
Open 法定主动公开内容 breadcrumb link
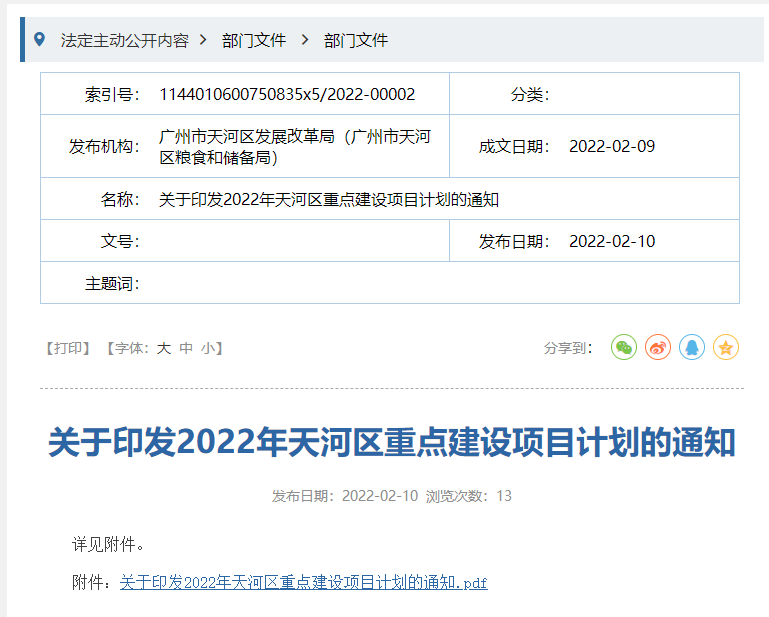click(125, 40)
